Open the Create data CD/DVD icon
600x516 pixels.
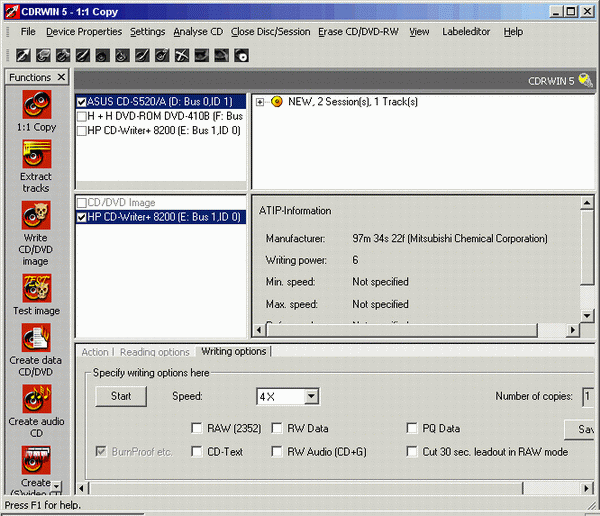36,338
